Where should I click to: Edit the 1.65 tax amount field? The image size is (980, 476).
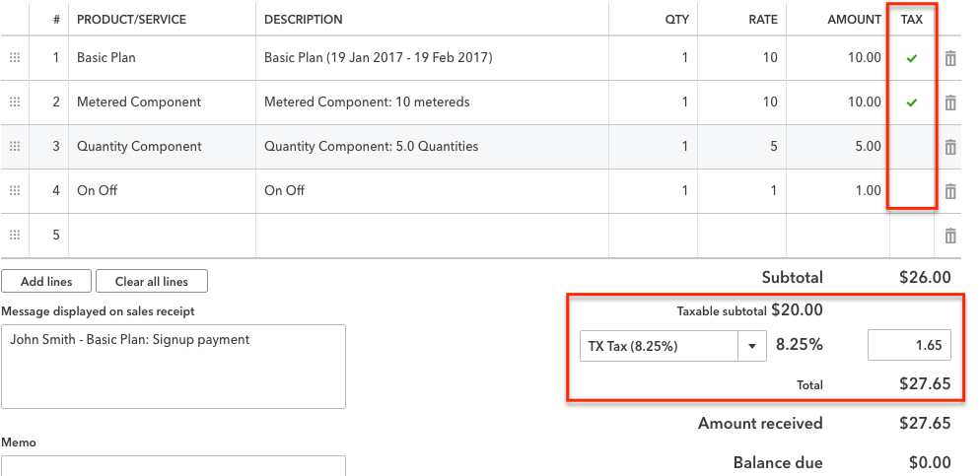click(x=909, y=345)
